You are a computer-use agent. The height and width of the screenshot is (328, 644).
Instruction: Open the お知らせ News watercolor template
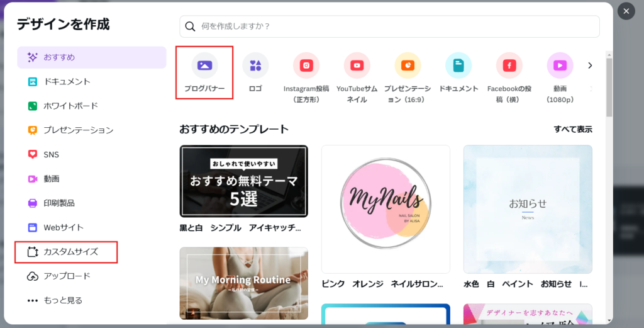coord(528,209)
